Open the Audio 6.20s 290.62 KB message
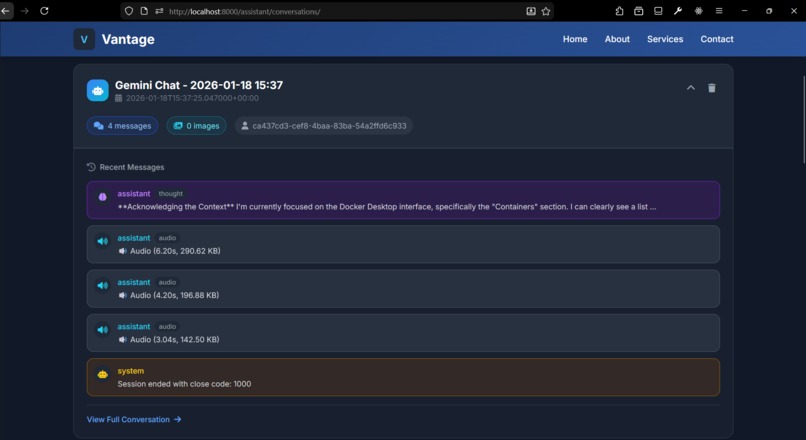Screen dimensions: 806x440 (403, 244)
